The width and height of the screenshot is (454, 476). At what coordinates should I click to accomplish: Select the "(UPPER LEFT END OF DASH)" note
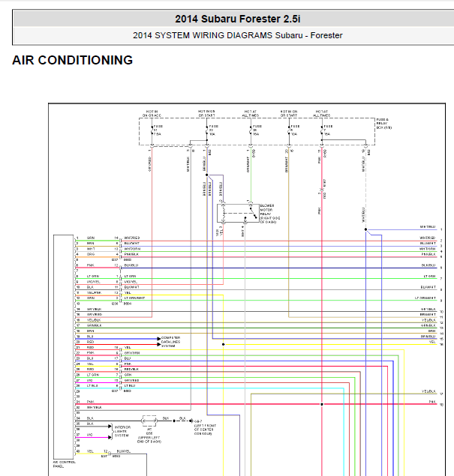tap(149, 439)
